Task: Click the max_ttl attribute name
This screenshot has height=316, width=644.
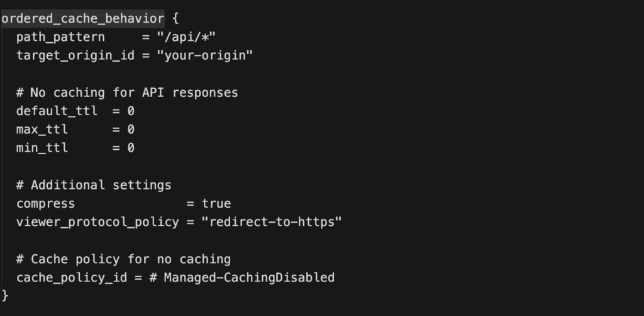Action: click(42, 130)
